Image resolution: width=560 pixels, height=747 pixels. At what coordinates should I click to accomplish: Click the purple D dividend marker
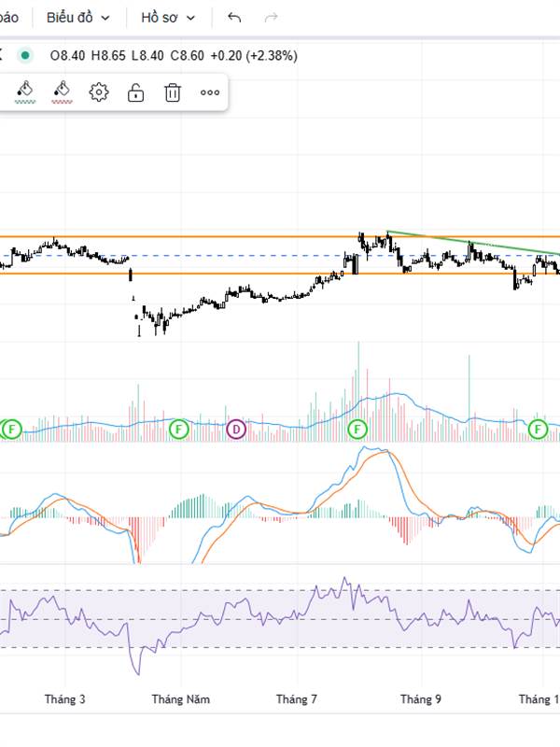[x=236, y=430]
